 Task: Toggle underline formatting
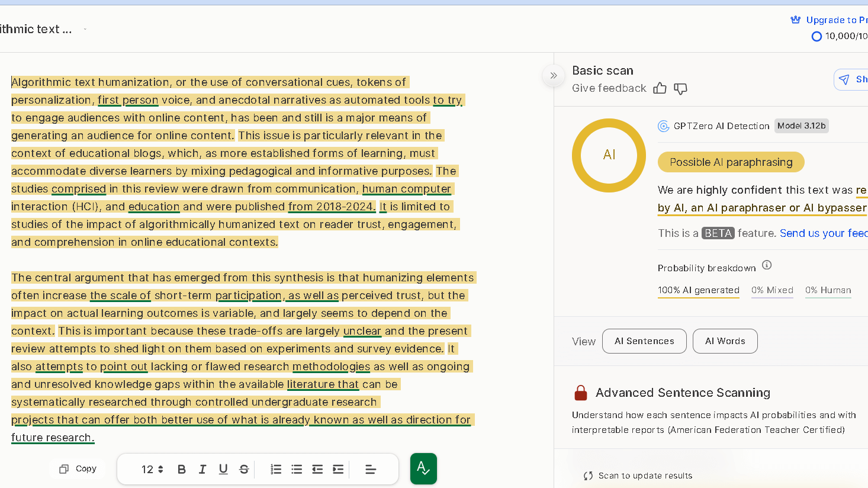click(223, 468)
